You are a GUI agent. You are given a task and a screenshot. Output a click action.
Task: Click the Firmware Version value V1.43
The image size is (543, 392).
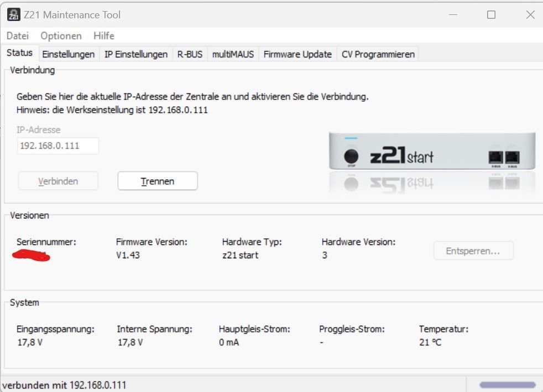pyautogui.click(x=128, y=255)
